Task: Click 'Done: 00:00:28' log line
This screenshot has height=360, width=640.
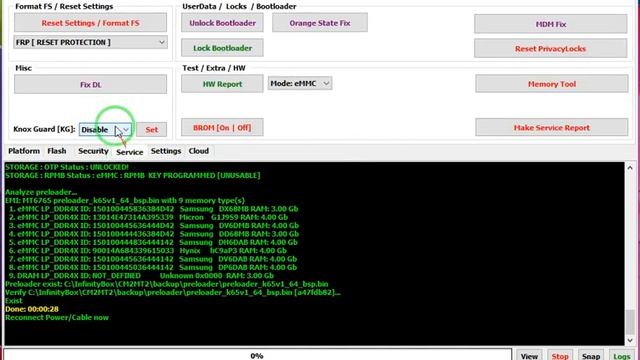Action: click(32, 309)
